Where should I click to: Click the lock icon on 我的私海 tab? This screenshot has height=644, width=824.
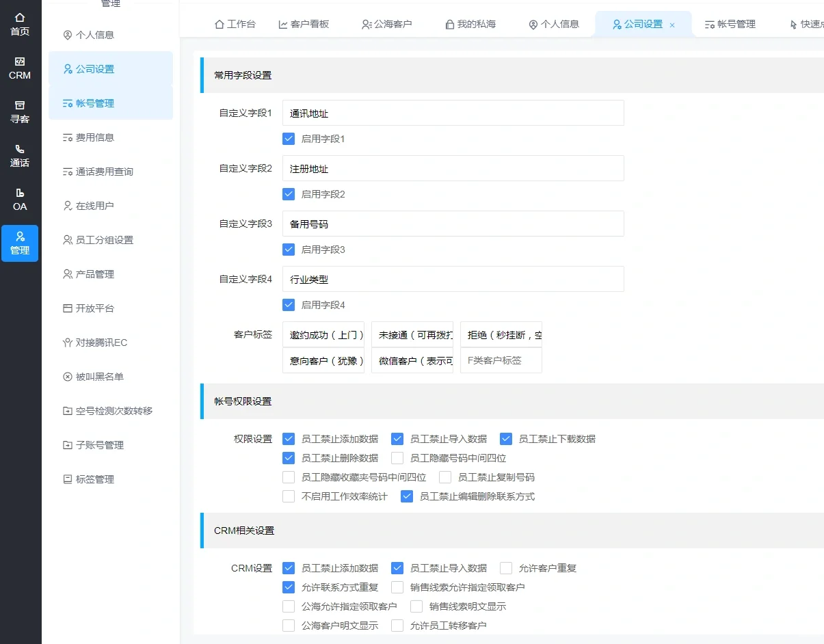[x=450, y=24]
